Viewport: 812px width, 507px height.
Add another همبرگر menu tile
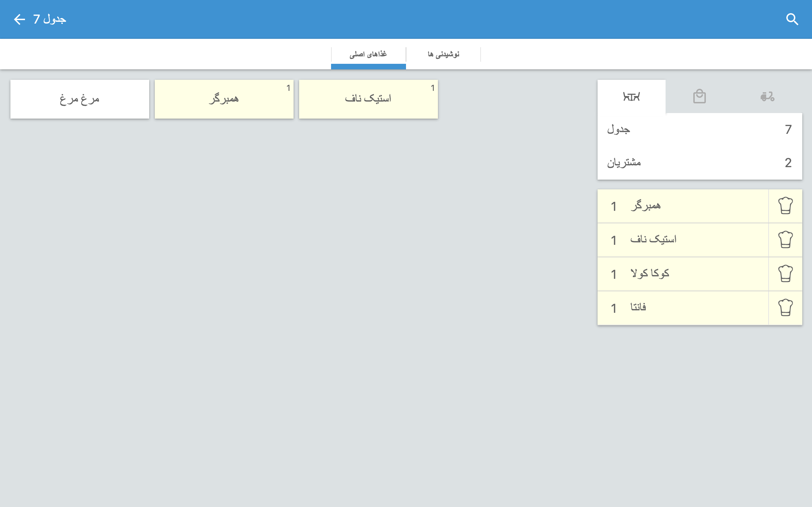click(x=224, y=99)
